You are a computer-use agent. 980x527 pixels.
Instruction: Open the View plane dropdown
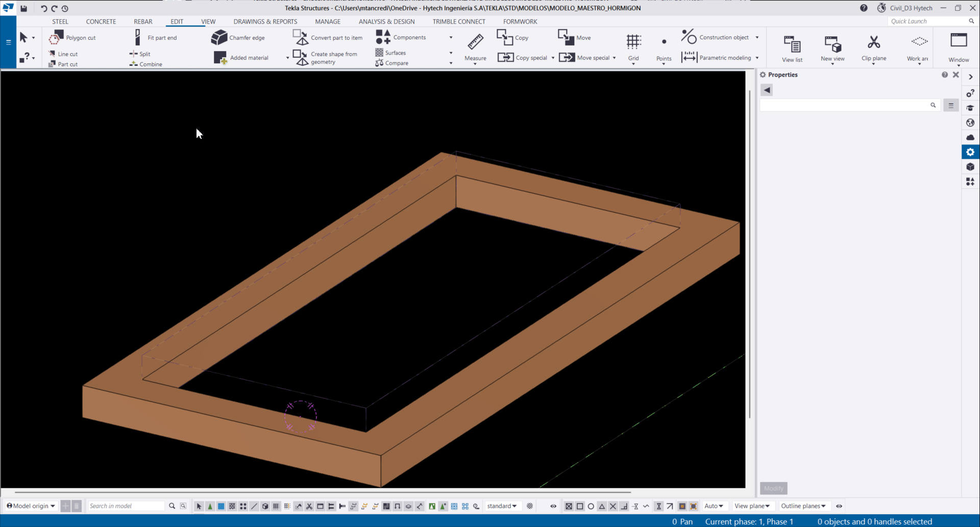[x=752, y=506]
